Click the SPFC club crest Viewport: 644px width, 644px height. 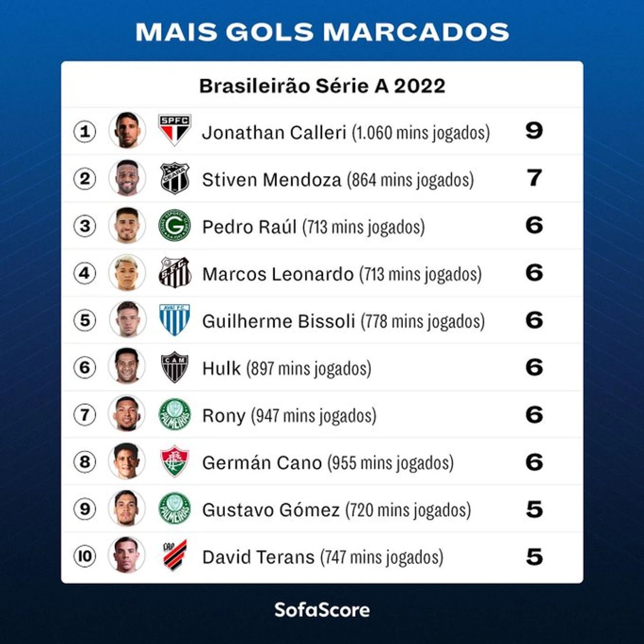175,130
